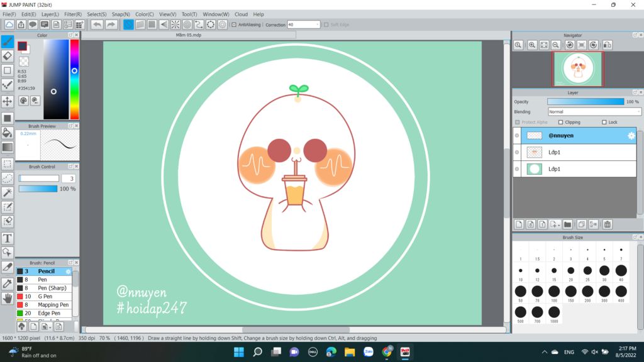Duplicate layer icon in Layer panel
Screen dimensions: 644x362
[x=581, y=224]
